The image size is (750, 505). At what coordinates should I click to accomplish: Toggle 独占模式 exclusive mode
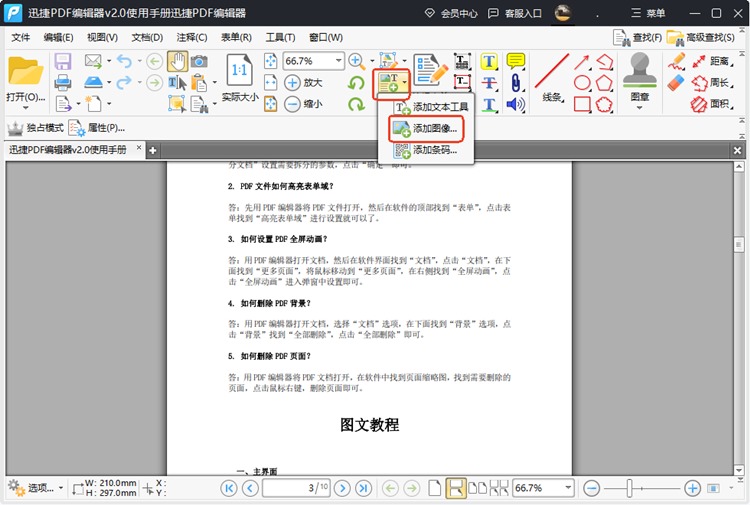coord(36,128)
